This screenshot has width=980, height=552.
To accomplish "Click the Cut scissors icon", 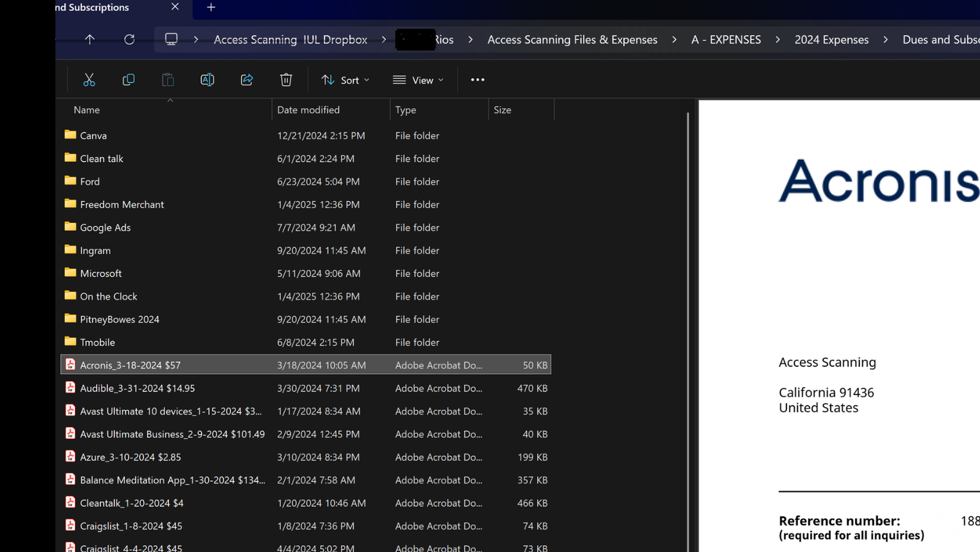I will 89,80.
